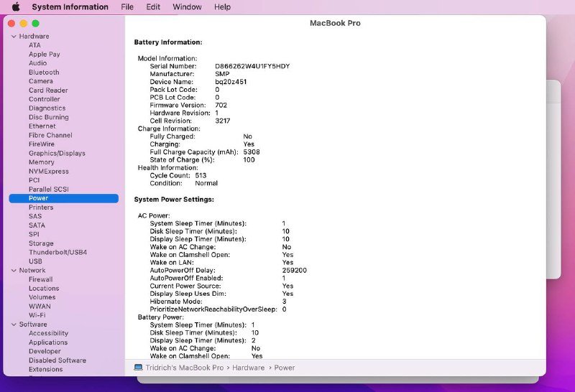Collapse the Network section

click(x=14, y=271)
